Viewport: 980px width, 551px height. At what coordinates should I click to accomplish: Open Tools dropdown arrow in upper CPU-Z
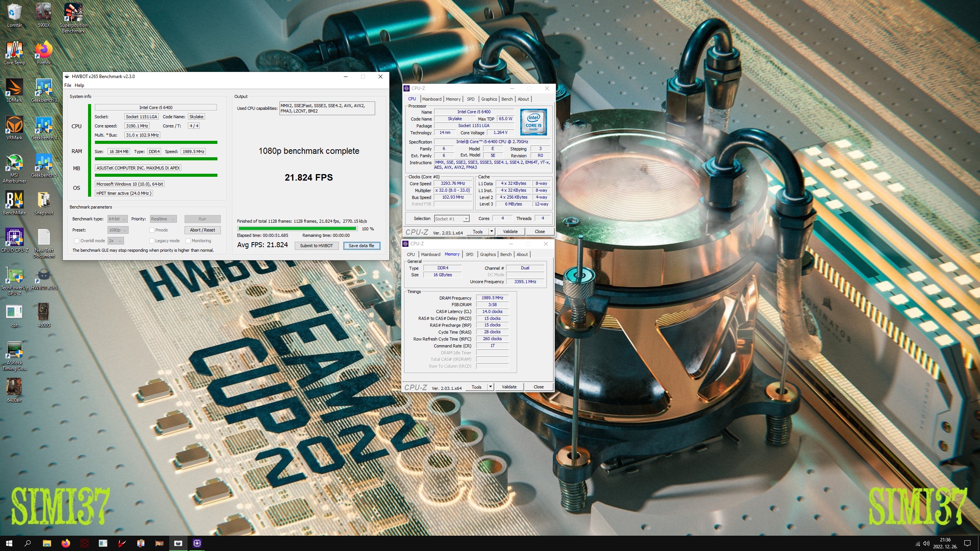(x=492, y=231)
